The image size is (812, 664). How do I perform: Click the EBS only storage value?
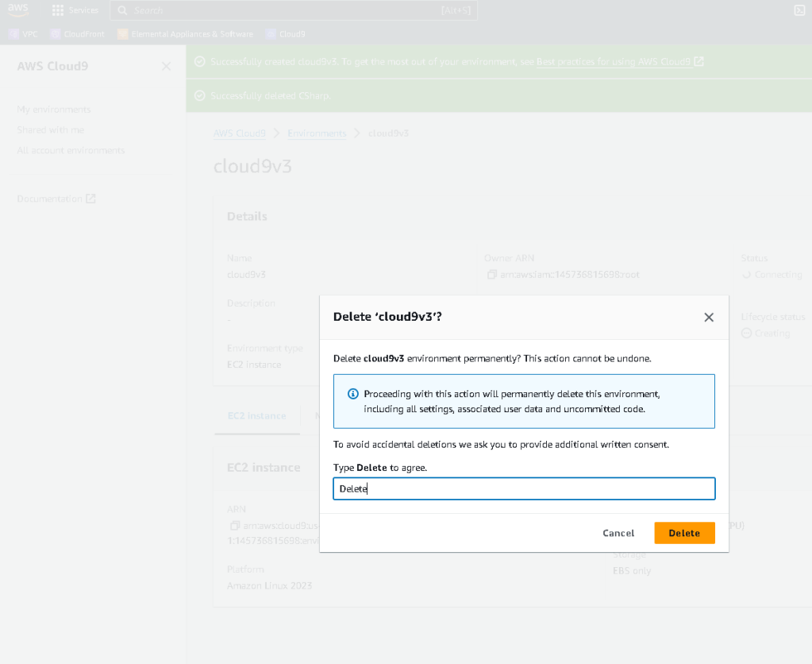[632, 571]
